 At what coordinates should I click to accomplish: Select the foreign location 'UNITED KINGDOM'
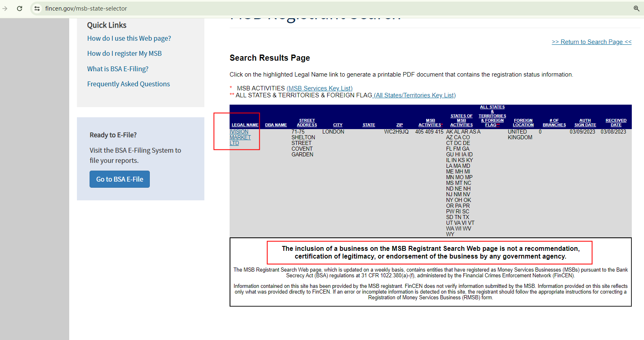tap(520, 135)
